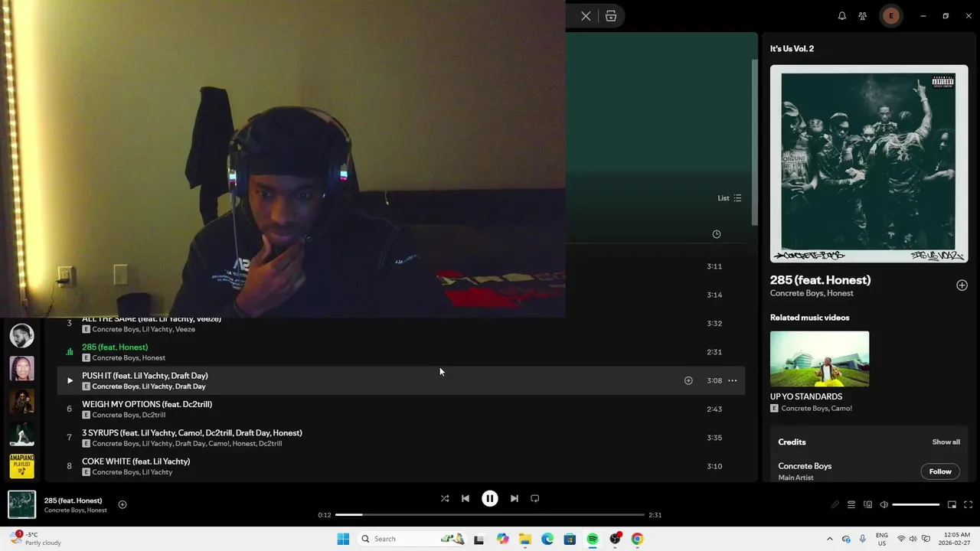Open the weather widget showing -5°C

click(x=36, y=539)
